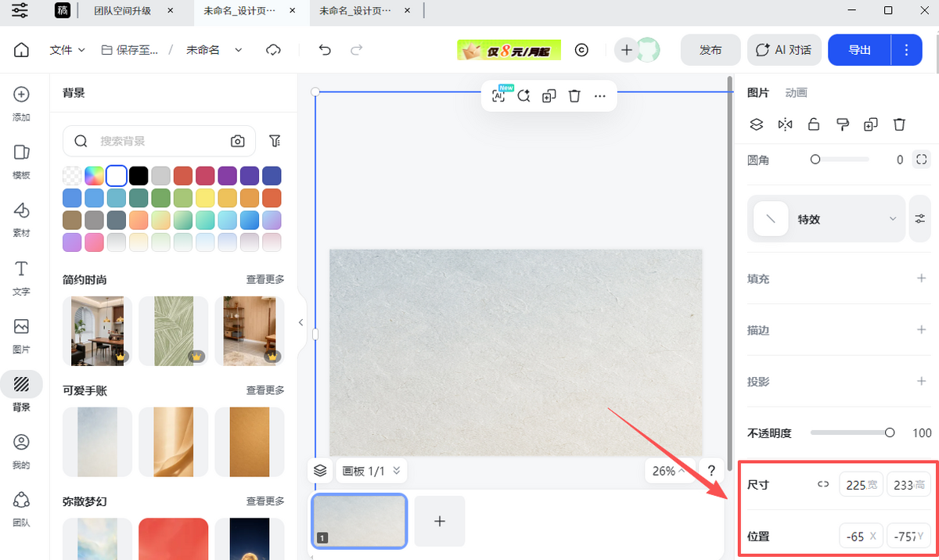This screenshot has width=939, height=560.
Task: Open the 素材 sidebar section
Action: tap(21, 220)
